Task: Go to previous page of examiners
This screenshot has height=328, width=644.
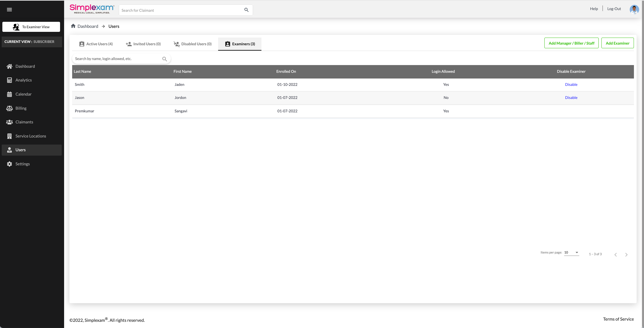Action: 615,255
